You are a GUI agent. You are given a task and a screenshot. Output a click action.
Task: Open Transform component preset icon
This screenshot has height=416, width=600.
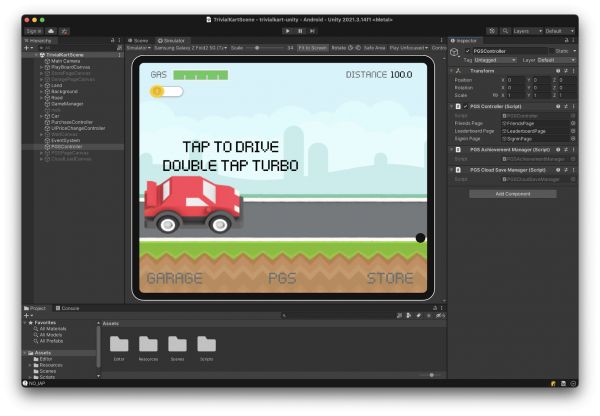point(566,71)
